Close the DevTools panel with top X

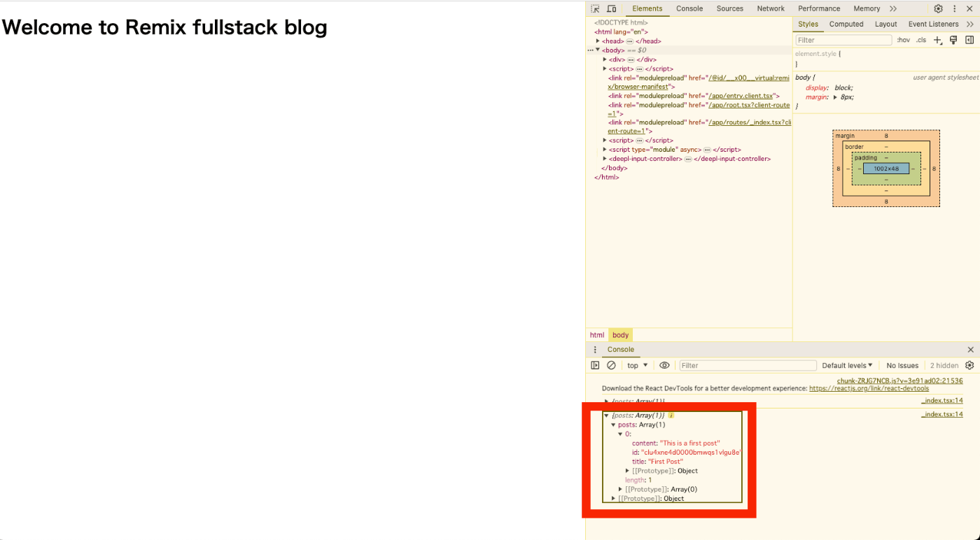969,9
